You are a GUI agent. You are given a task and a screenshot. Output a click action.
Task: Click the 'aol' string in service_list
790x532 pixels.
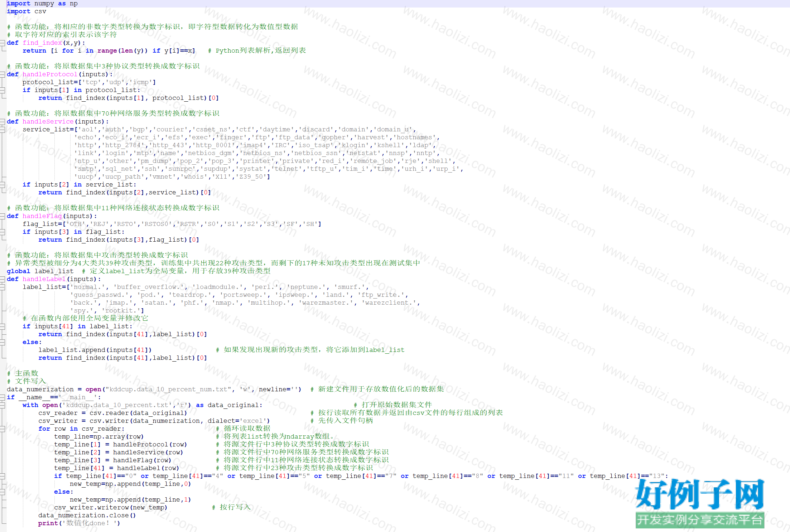(87, 130)
